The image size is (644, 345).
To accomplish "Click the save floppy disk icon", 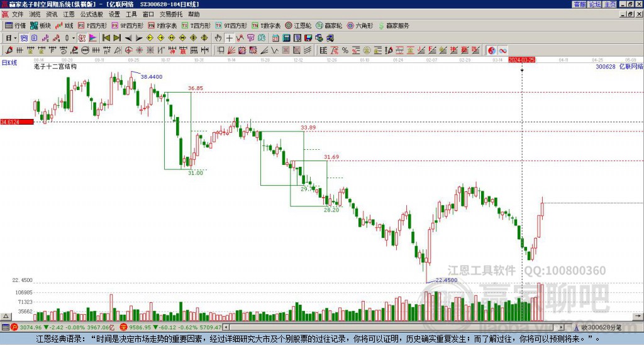I will [308, 38].
